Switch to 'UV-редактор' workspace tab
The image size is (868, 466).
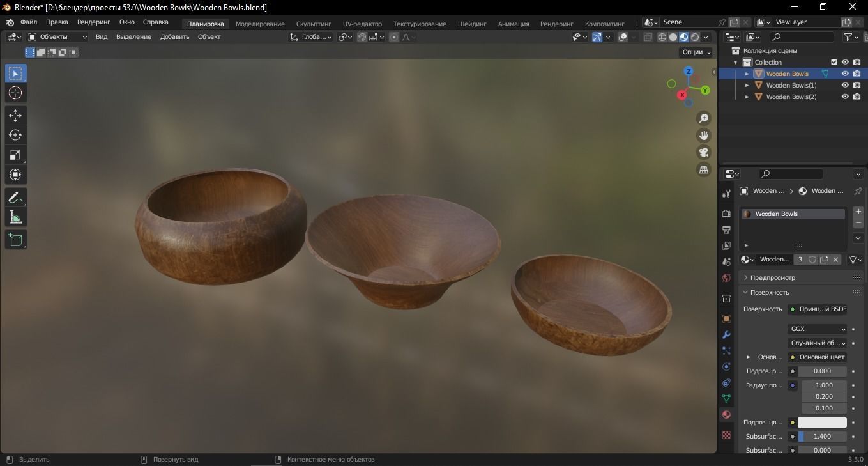point(362,24)
